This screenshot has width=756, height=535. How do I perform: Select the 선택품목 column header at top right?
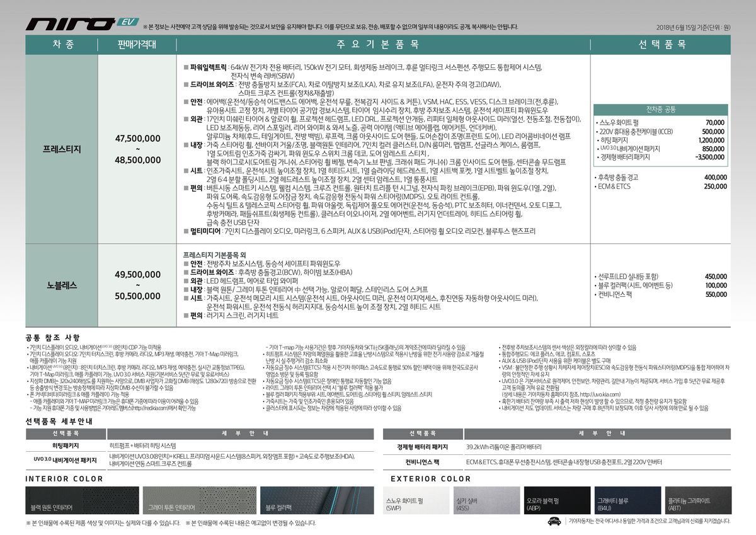pos(661,45)
